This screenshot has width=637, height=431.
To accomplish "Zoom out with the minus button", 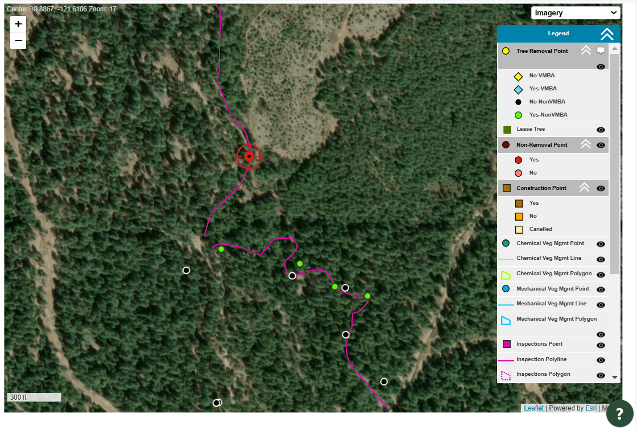I will pyautogui.click(x=18, y=41).
